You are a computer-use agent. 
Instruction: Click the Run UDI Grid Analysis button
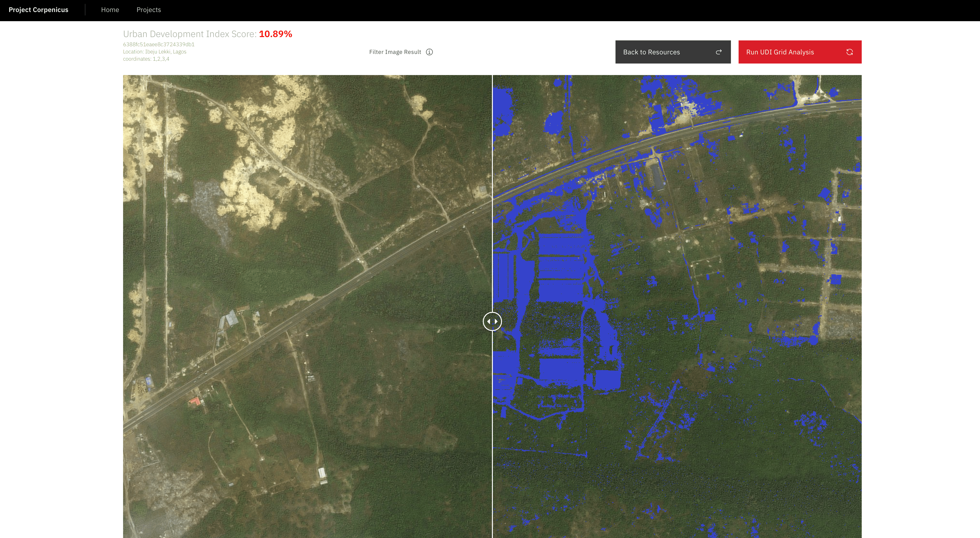800,52
